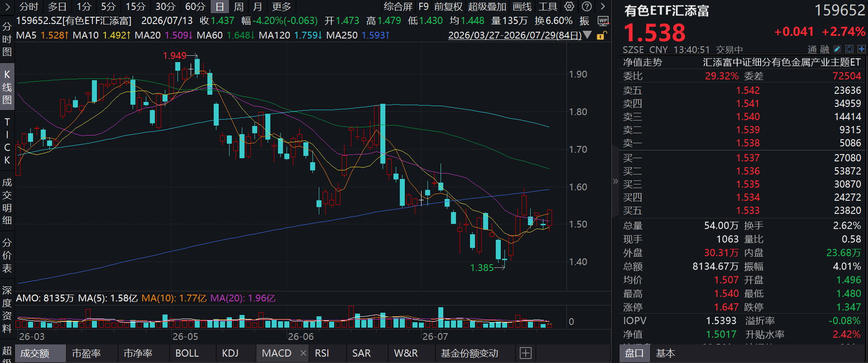Image resolution: width=868 pixels, height=363 pixels.
Task: Open chart settings gear icon
Action: click(x=569, y=6)
